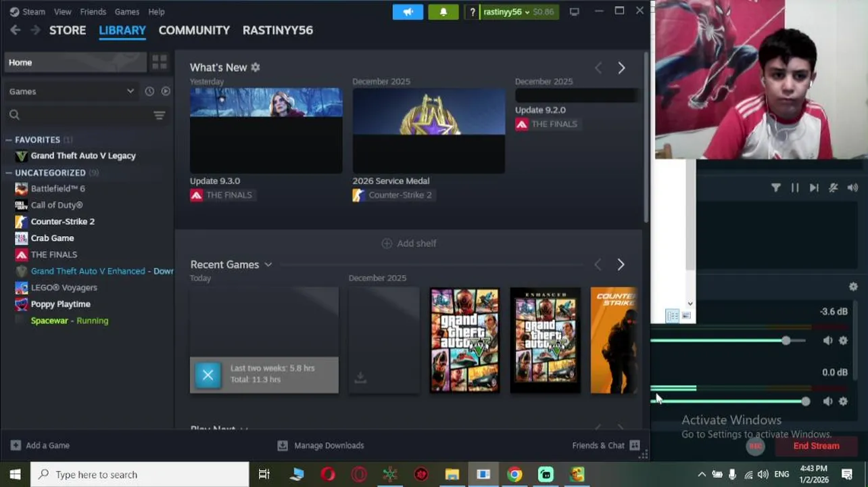Click Add shelf

[409, 243]
